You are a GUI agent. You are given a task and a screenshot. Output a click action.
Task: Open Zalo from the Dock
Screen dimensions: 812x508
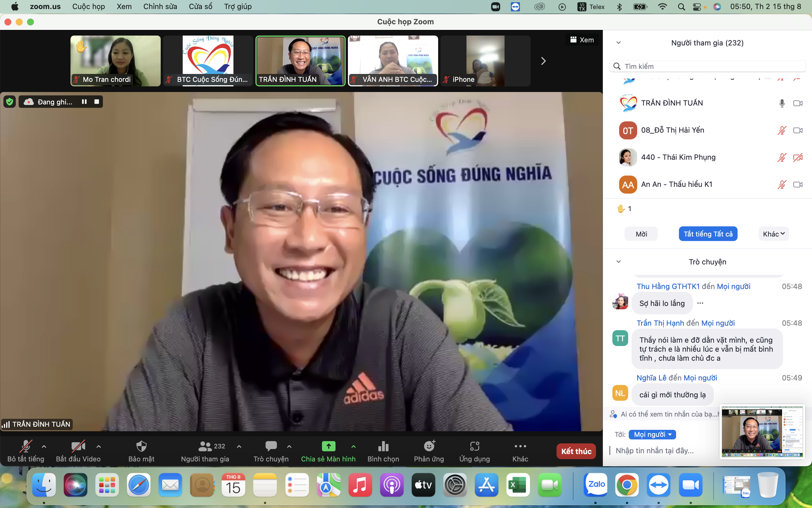pos(595,485)
